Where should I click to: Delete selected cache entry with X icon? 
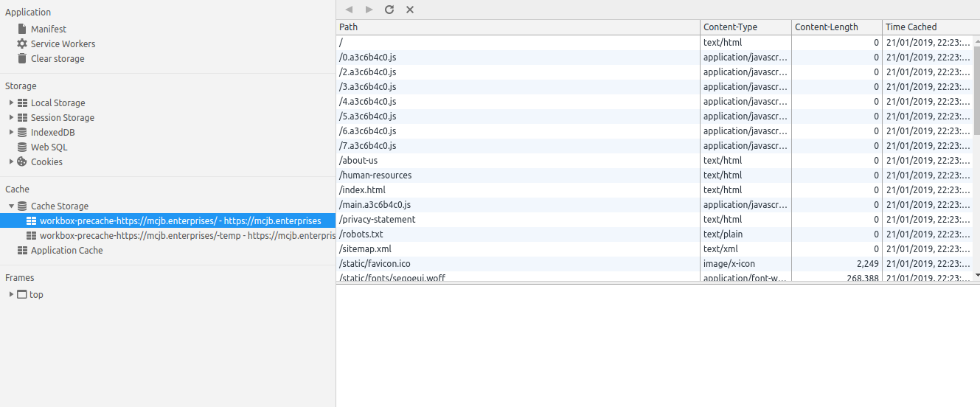tap(410, 10)
